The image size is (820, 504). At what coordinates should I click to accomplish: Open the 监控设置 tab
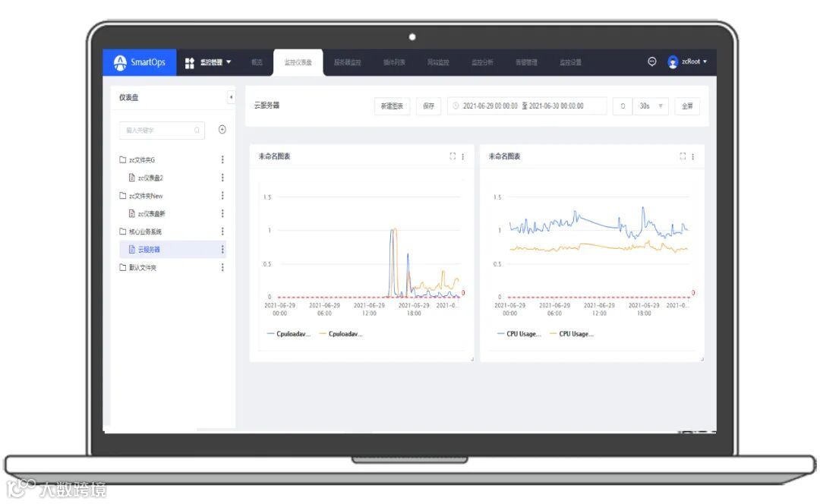(x=570, y=62)
